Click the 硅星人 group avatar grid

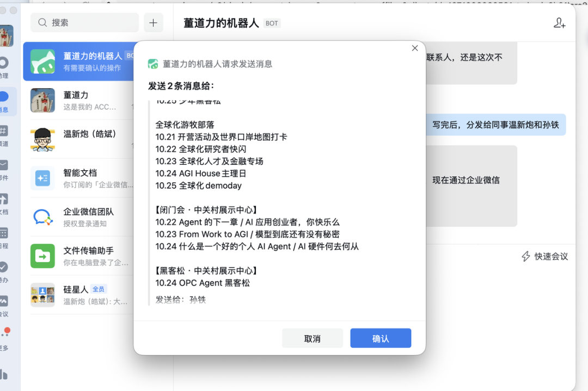43,295
